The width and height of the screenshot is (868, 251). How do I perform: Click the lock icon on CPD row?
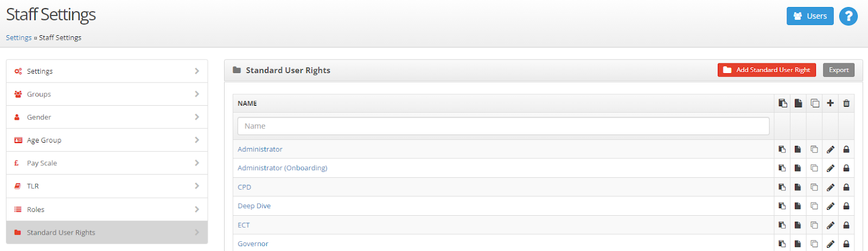846,188
